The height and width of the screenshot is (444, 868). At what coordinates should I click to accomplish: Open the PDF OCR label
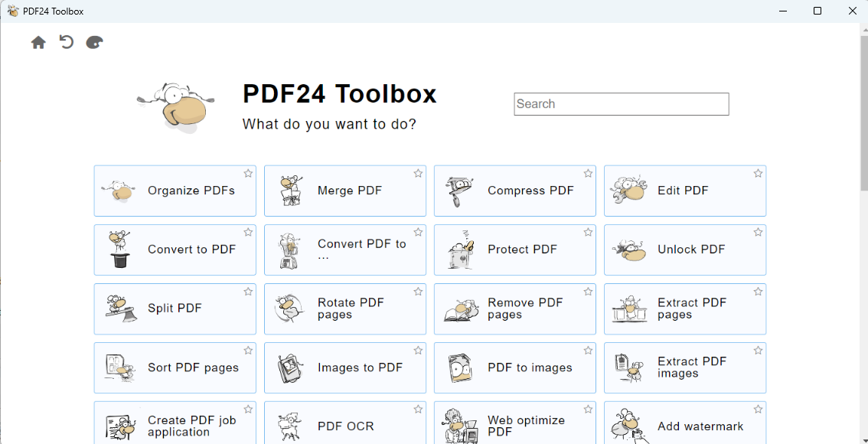coord(346,426)
